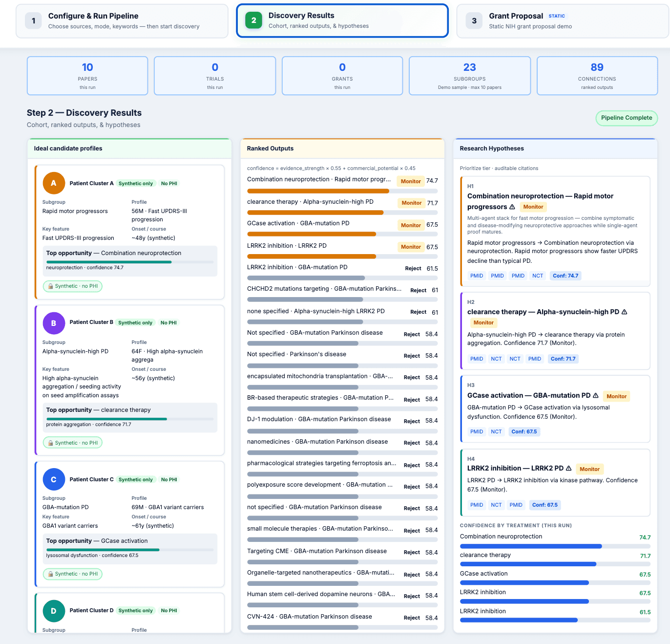This screenshot has height=644, width=670.
Task: Click the Conf: 67.5 chip in H3
Action: pos(524,431)
